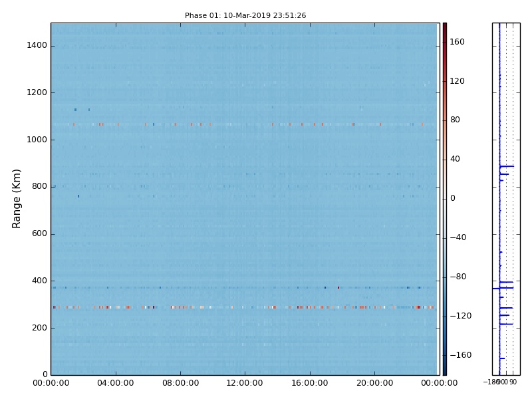The height and width of the screenshot is (399, 532).
Task: Click the 1400 range tick label
Action: (37, 45)
